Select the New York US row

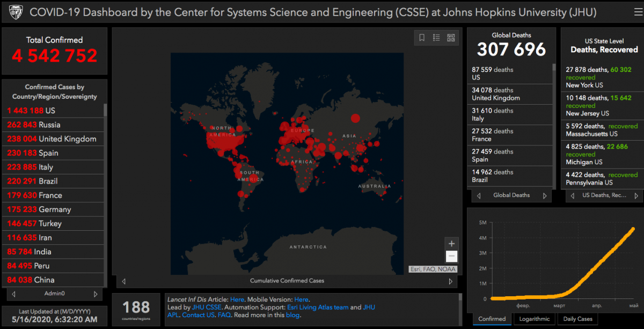pos(603,77)
